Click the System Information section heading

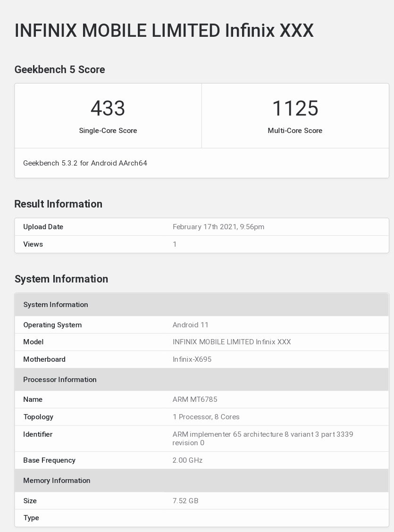click(61, 279)
